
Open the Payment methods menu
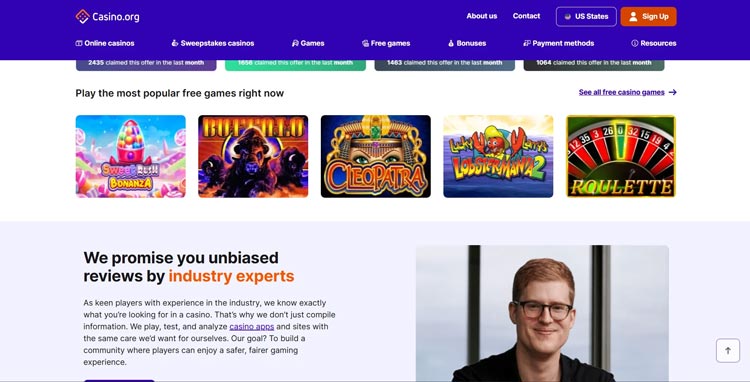tap(559, 43)
